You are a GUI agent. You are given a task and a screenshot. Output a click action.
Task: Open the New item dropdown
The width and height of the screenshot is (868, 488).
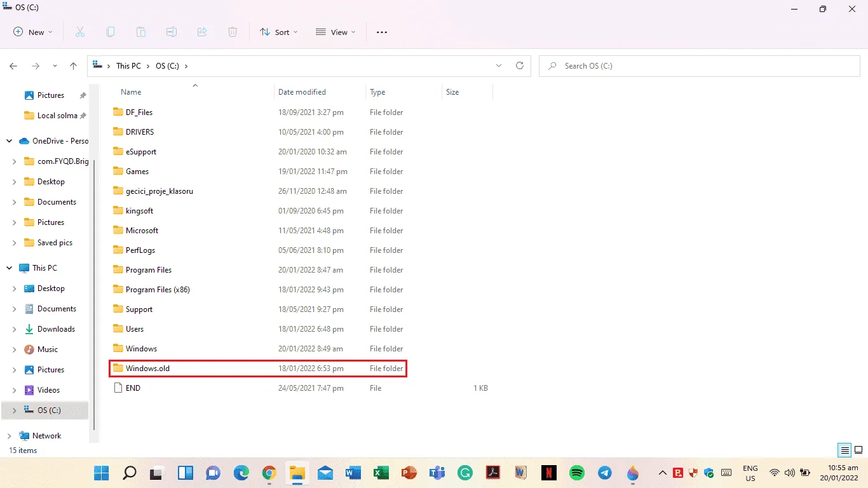pos(33,32)
